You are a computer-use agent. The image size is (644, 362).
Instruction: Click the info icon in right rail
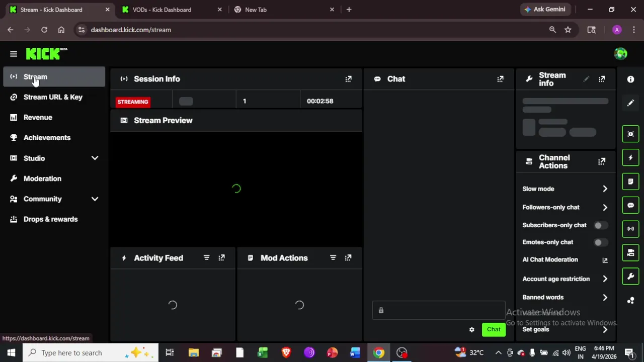pyautogui.click(x=630, y=79)
